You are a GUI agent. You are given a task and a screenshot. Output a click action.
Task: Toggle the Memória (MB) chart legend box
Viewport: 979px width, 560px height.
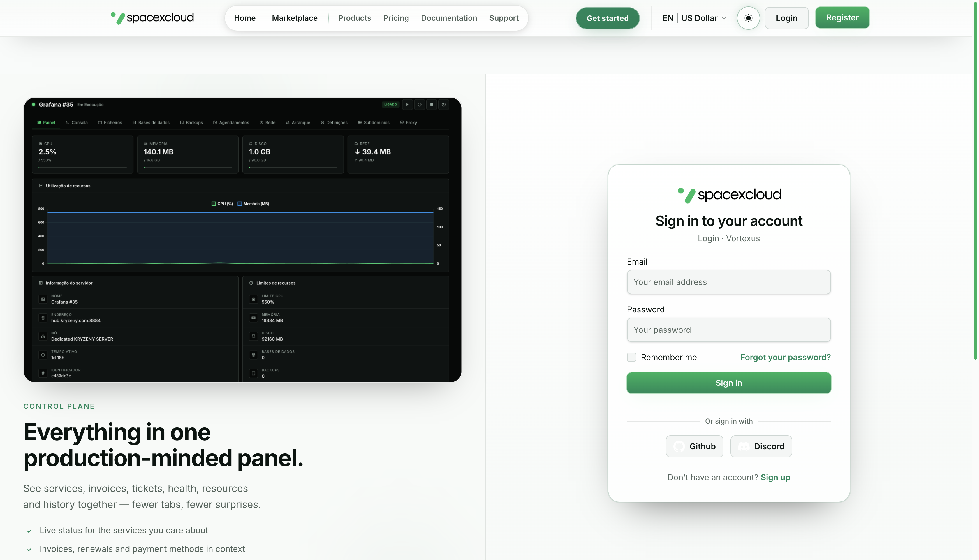pyautogui.click(x=240, y=204)
